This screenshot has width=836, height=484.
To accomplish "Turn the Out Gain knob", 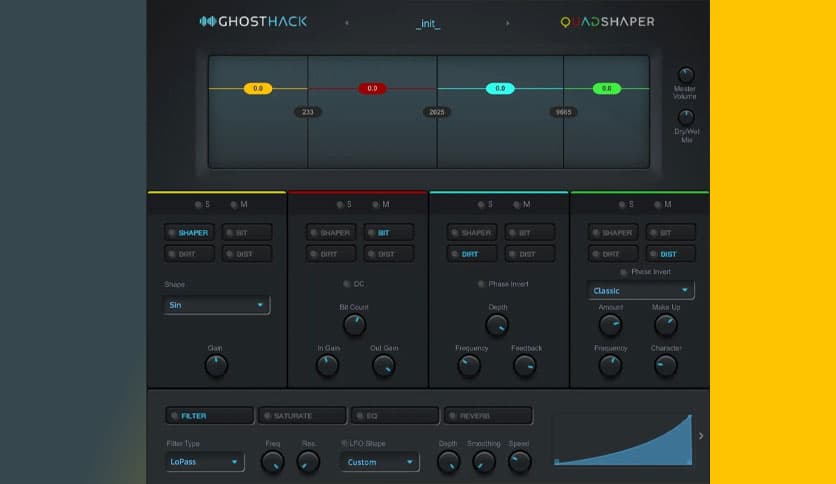I will [383, 366].
